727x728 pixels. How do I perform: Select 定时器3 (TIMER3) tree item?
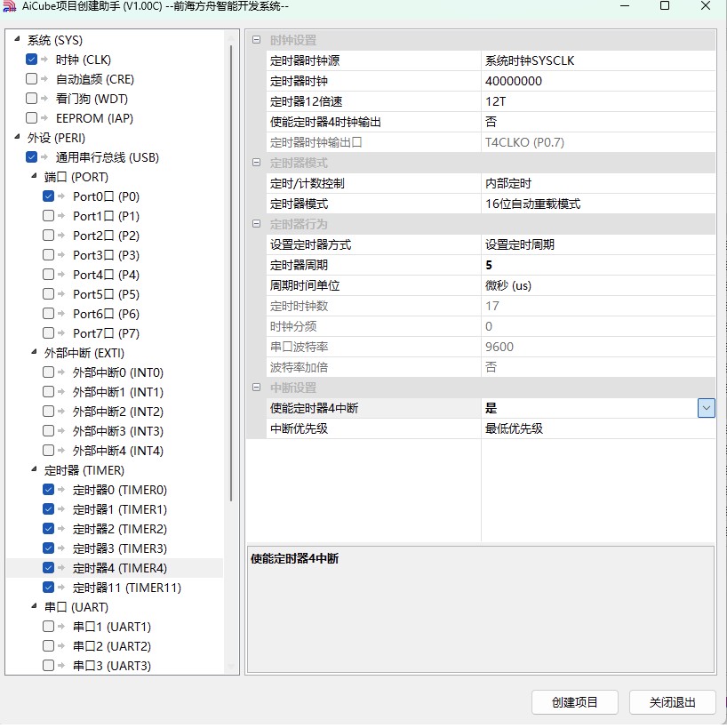tap(120, 548)
